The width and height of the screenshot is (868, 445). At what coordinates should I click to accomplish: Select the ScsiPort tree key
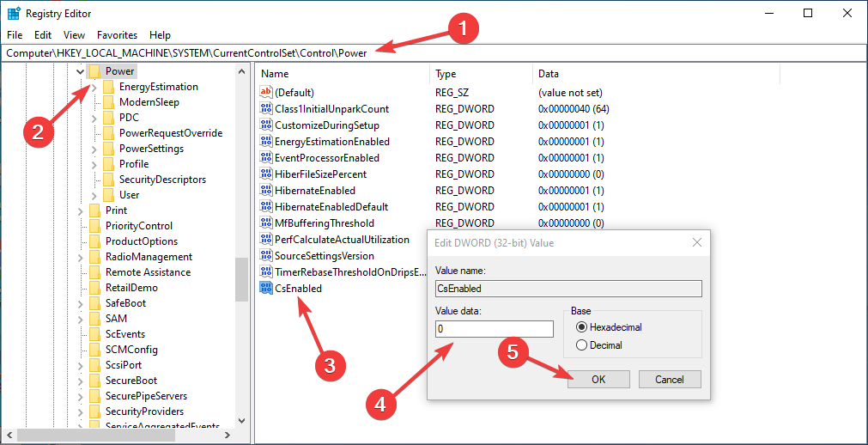[x=124, y=365]
